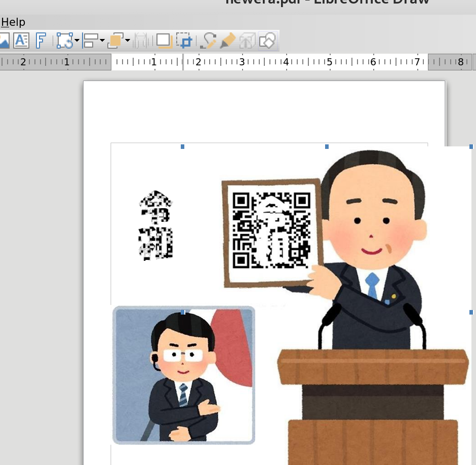Toggle the Show Draw Functions icon

coord(267,41)
